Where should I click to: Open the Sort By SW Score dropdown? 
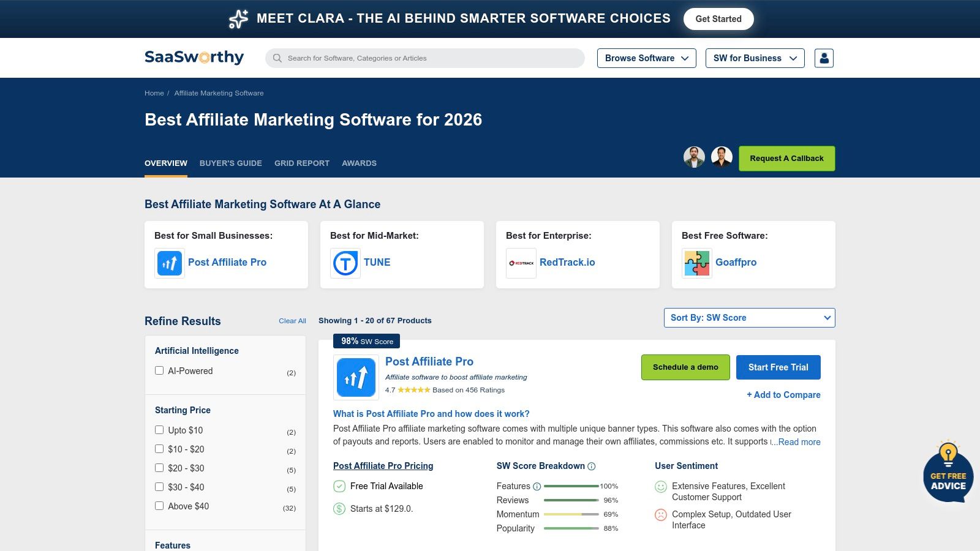click(749, 318)
